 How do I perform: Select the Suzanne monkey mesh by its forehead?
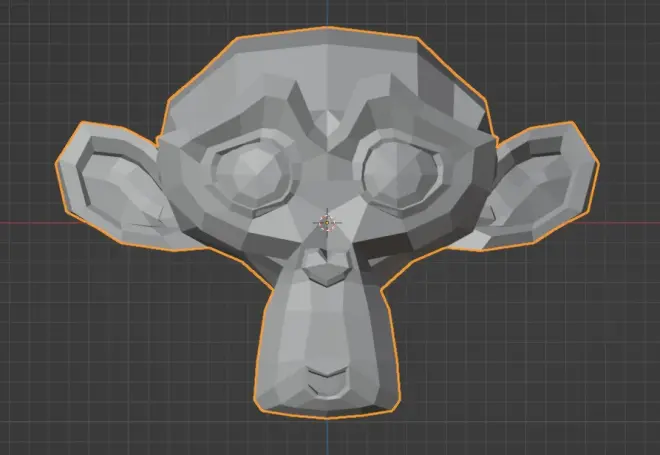click(x=327, y=74)
